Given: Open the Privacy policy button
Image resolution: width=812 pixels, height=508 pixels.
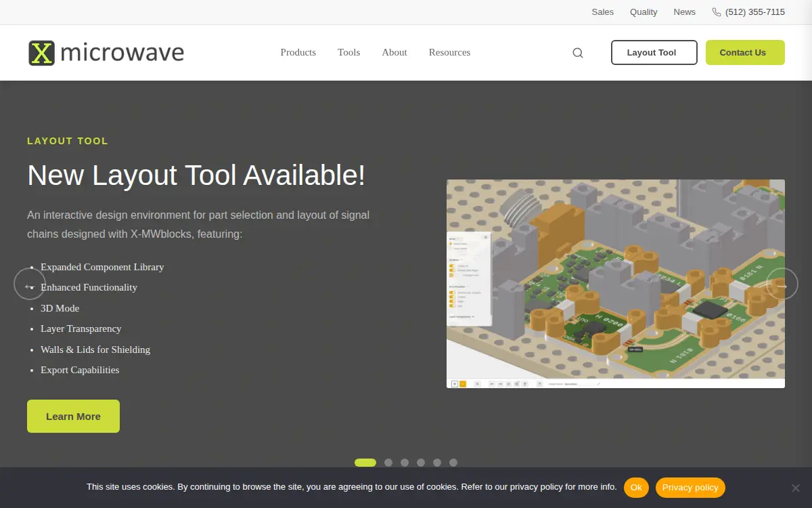Looking at the screenshot, I should [x=690, y=488].
